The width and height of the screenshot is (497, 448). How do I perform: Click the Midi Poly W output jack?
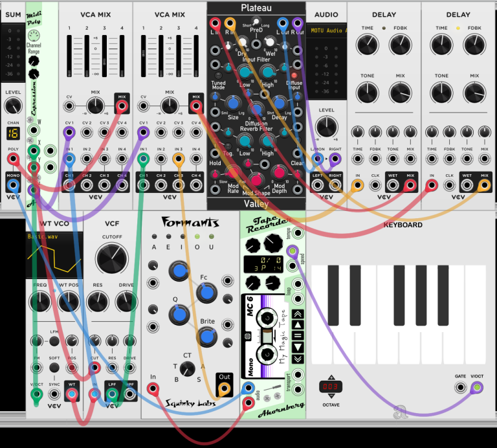pyautogui.click(x=34, y=130)
